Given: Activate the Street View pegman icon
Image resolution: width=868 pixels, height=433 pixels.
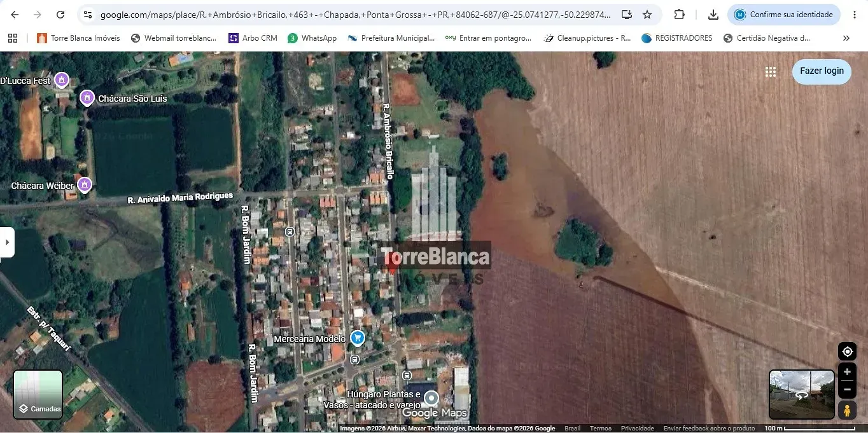Looking at the screenshot, I should (847, 410).
